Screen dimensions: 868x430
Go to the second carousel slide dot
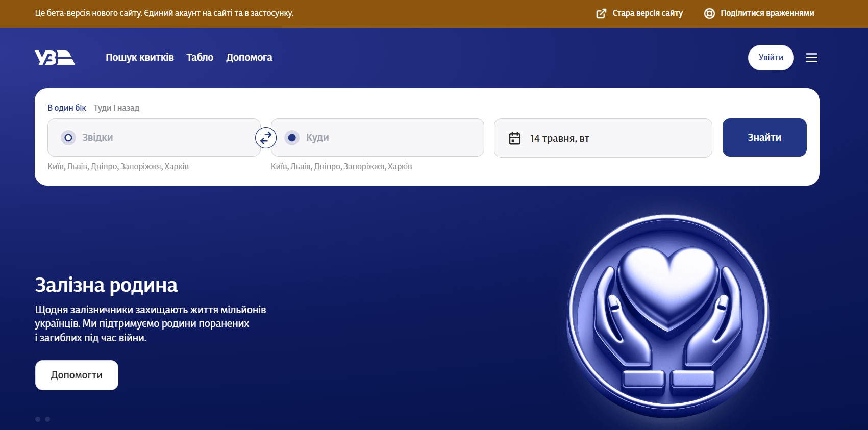pyautogui.click(x=47, y=419)
